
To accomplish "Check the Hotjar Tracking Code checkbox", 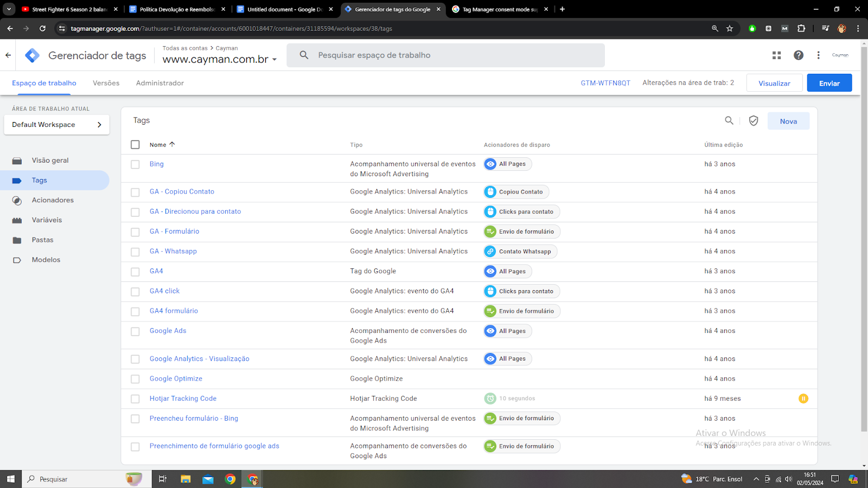I will [x=135, y=399].
